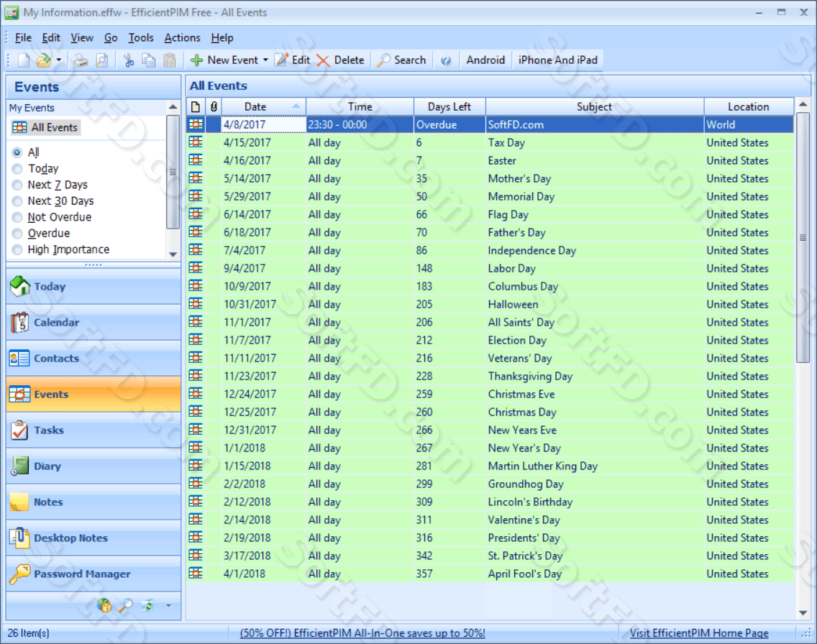This screenshot has height=644, width=817.
Task: Open the Go menu
Action: pos(111,38)
